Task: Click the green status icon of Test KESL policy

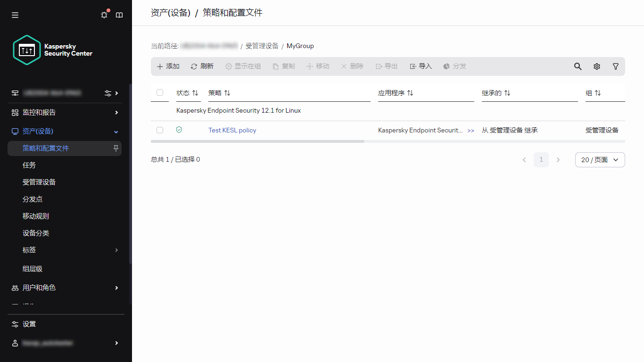Action: (x=179, y=130)
